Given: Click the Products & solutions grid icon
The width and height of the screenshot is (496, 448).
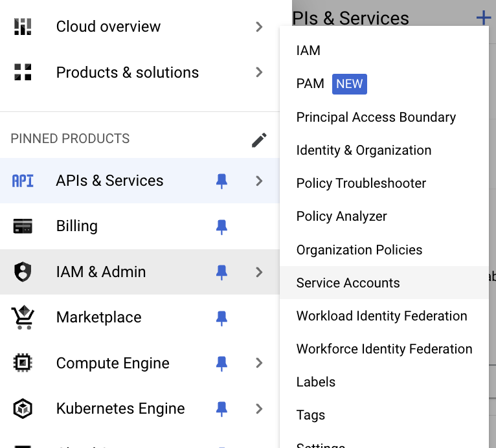Looking at the screenshot, I should point(23,72).
